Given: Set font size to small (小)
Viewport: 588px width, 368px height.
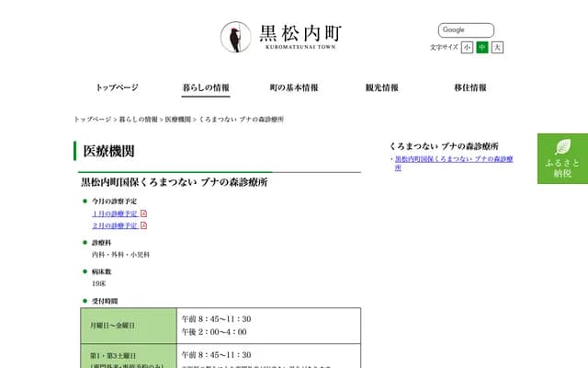Looking at the screenshot, I should 468,47.
